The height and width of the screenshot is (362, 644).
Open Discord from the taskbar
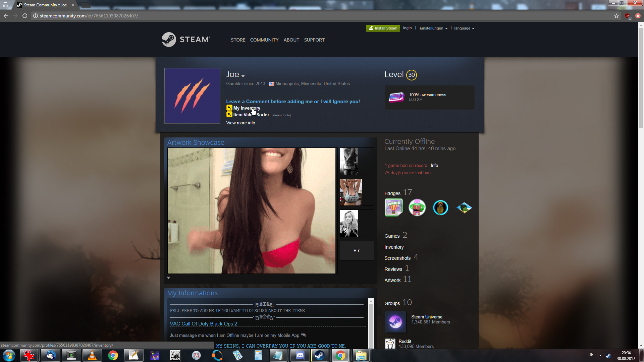(300, 355)
